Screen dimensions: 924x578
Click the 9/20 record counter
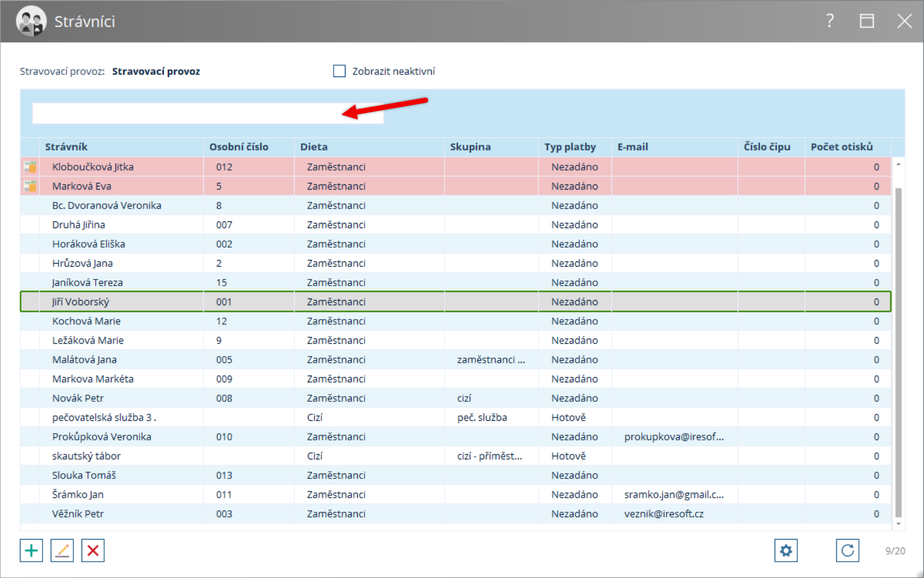tap(895, 551)
